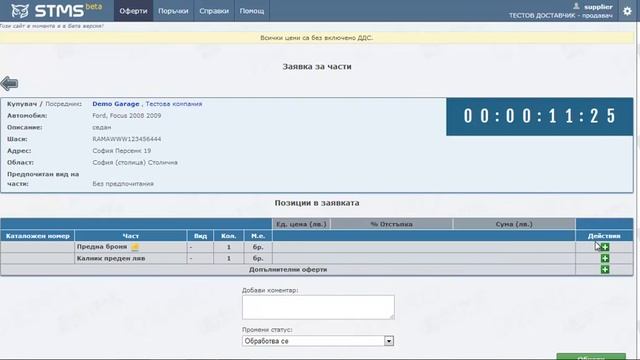
Task: Click the % Отстъпка header
Action: pos(391,224)
